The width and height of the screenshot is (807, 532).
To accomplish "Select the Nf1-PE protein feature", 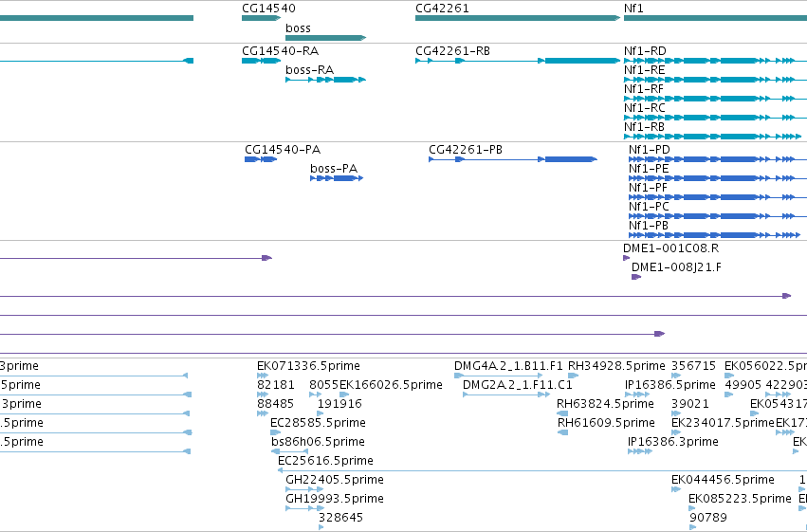I will [x=718, y=178].
